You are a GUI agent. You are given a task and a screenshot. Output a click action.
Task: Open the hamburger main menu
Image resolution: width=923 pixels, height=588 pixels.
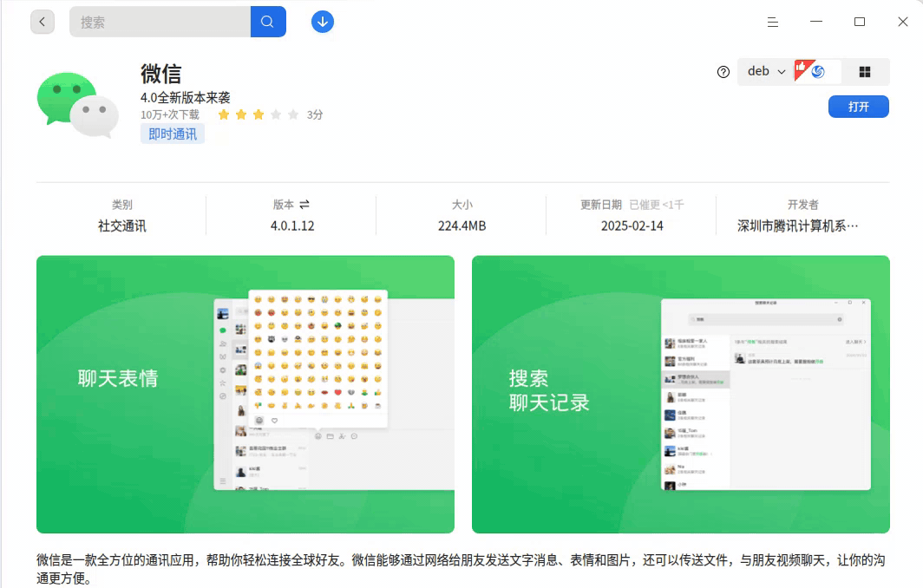coord(773,23)
